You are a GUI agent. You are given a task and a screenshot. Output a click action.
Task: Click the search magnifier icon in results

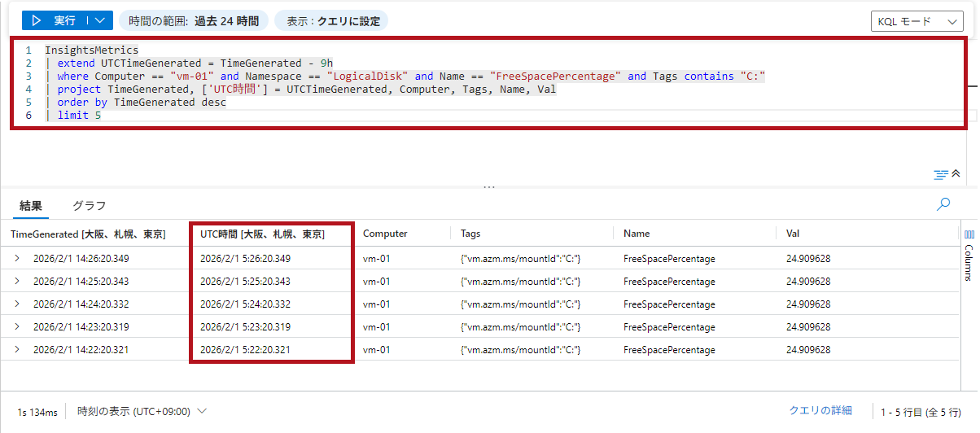[x=943, y=205]
